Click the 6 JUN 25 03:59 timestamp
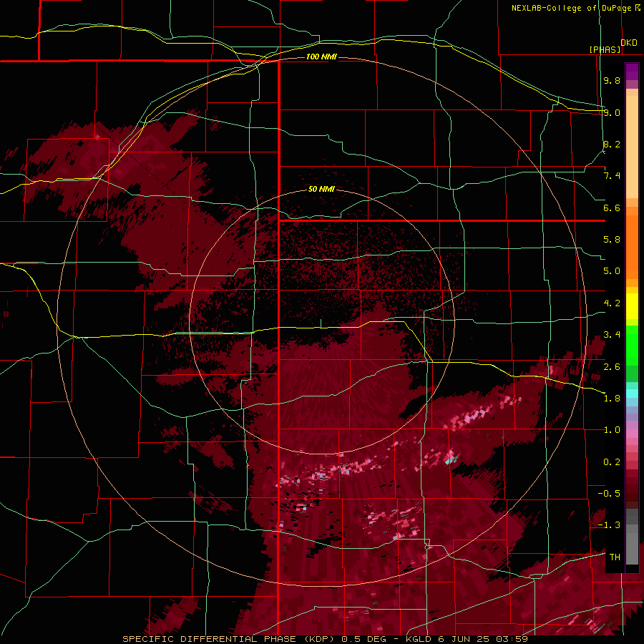The width and height of the screenshot is (644, 644). pyautogui.click(x=483, y=639)
